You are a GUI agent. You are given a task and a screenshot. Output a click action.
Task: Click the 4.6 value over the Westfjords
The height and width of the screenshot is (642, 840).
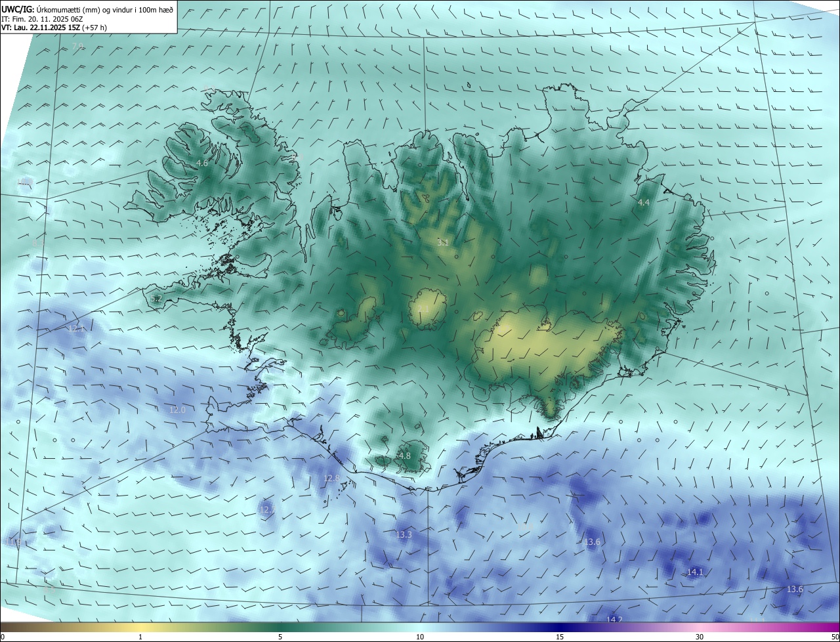point(202,163)
